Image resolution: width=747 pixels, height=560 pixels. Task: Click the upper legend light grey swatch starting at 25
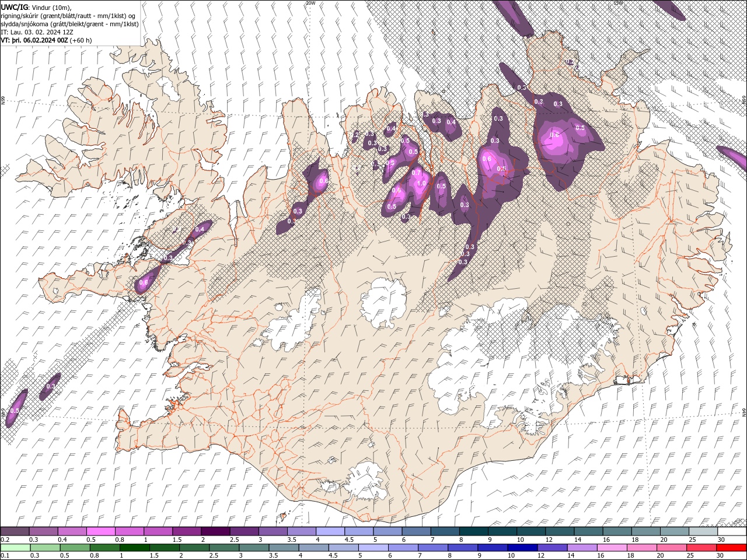[703, 531]
